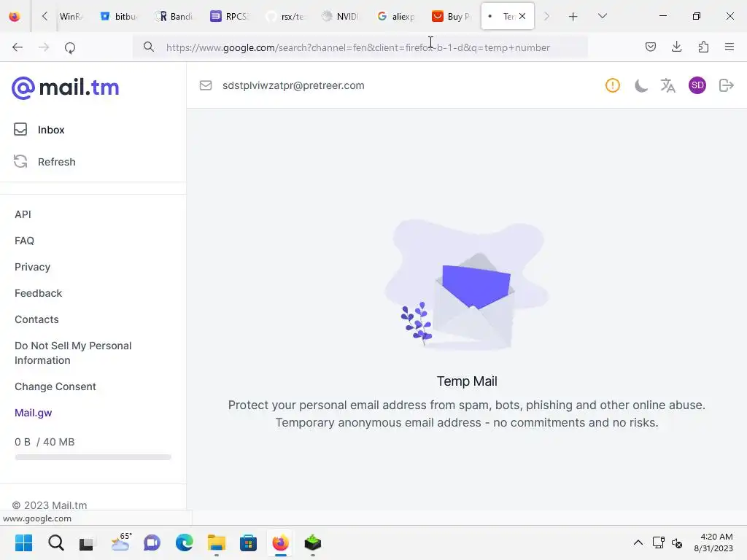Open Do Not Sell My Personal Information

coord(73,353)
